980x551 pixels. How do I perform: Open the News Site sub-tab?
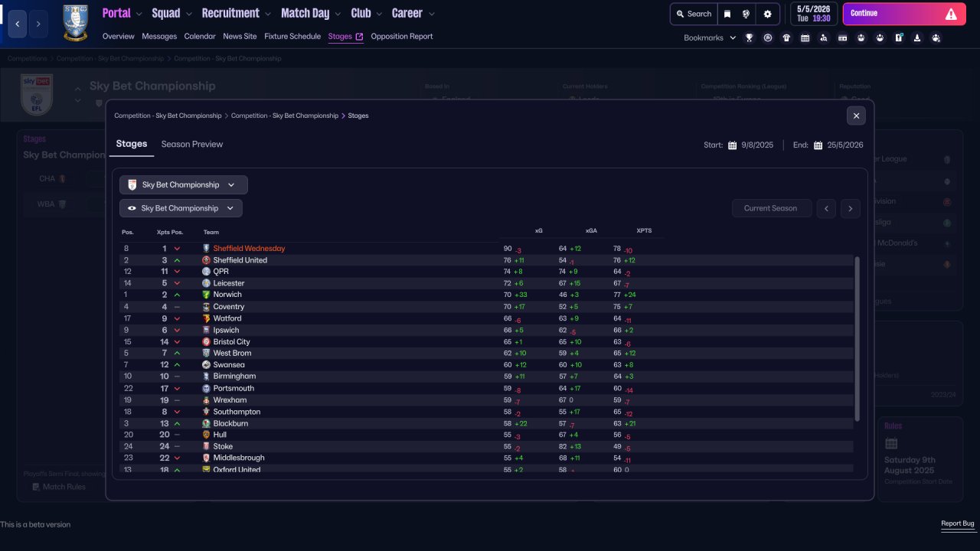pyautogui.click(x=240, y=36)
